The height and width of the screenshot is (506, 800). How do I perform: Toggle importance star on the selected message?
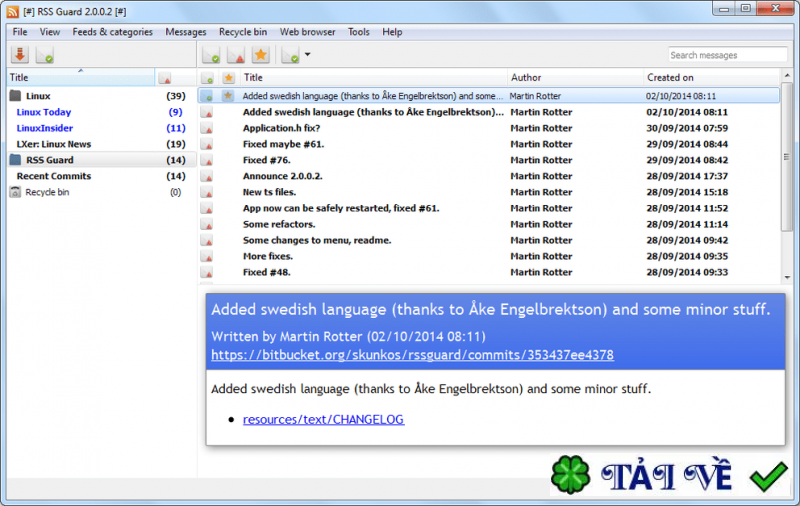228,96
